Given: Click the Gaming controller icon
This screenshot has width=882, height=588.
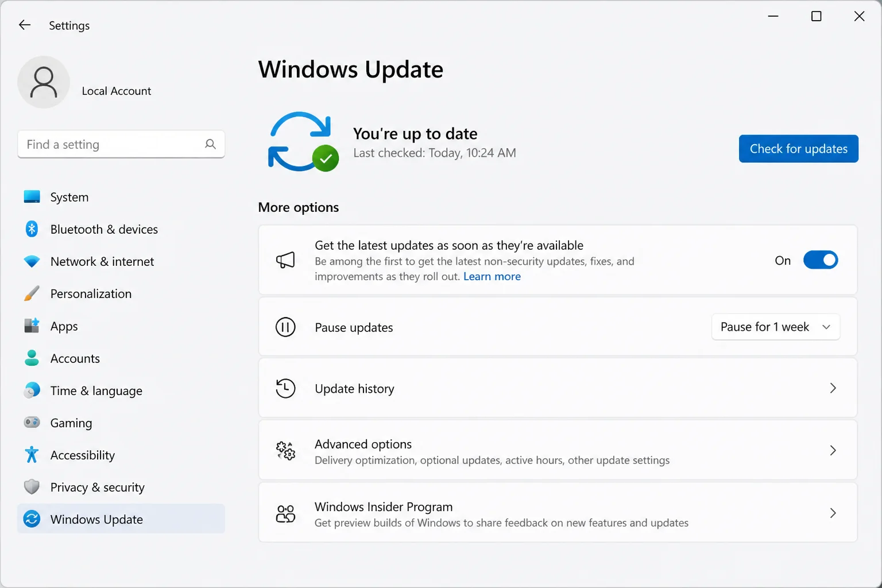Looking at the screenshot, I should coord(32,423).
